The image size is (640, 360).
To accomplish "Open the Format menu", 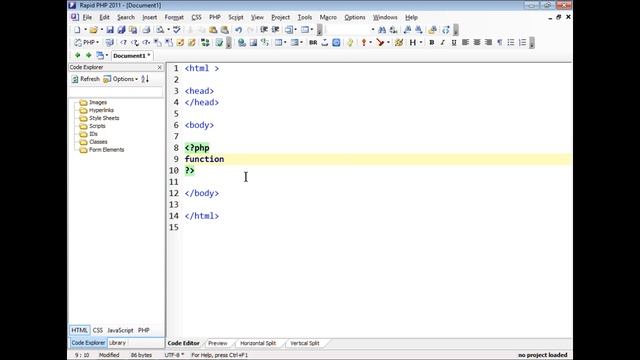I will coord(174,17).
